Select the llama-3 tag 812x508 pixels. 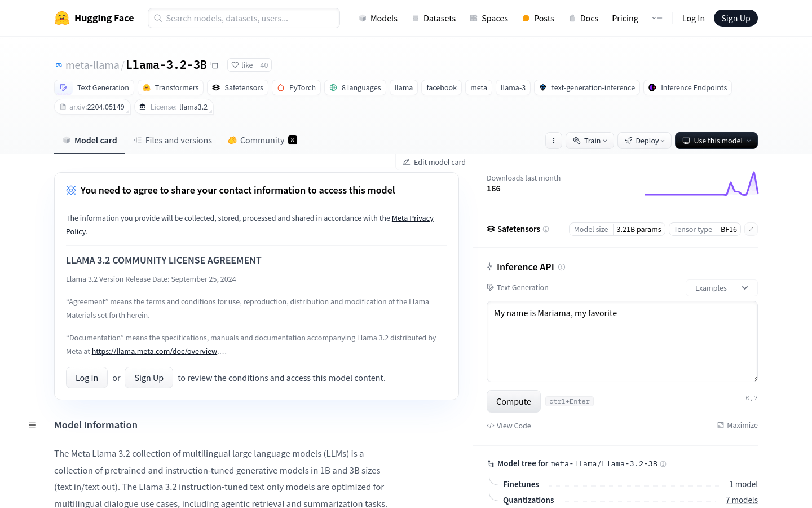(x=513, y=87)
